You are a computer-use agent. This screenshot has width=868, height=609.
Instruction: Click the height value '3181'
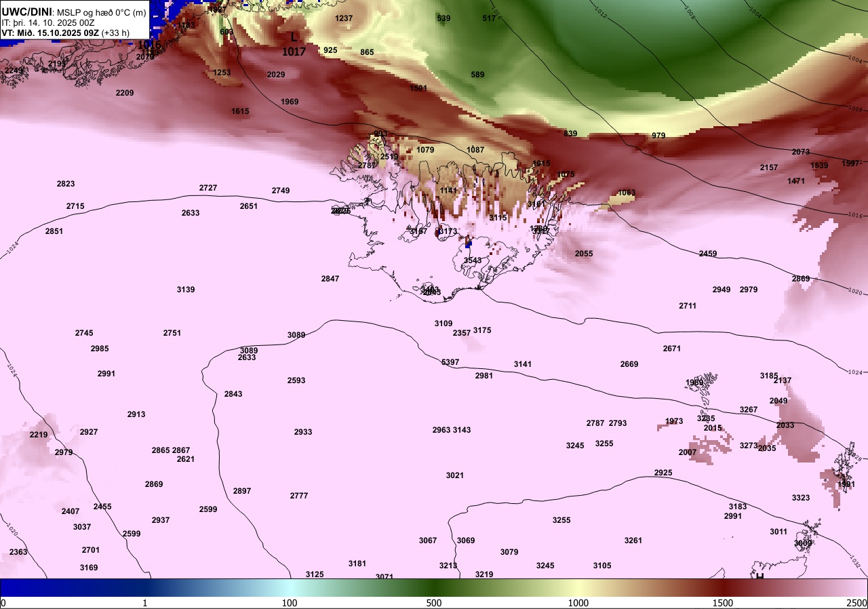click(357, 564)
